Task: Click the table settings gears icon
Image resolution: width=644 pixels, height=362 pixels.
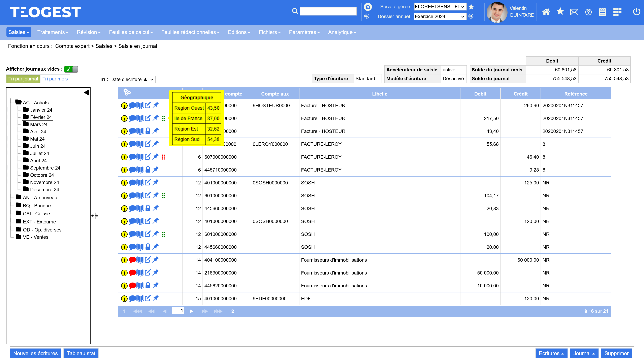Action: pyautogui.click(x=127, y=92)
